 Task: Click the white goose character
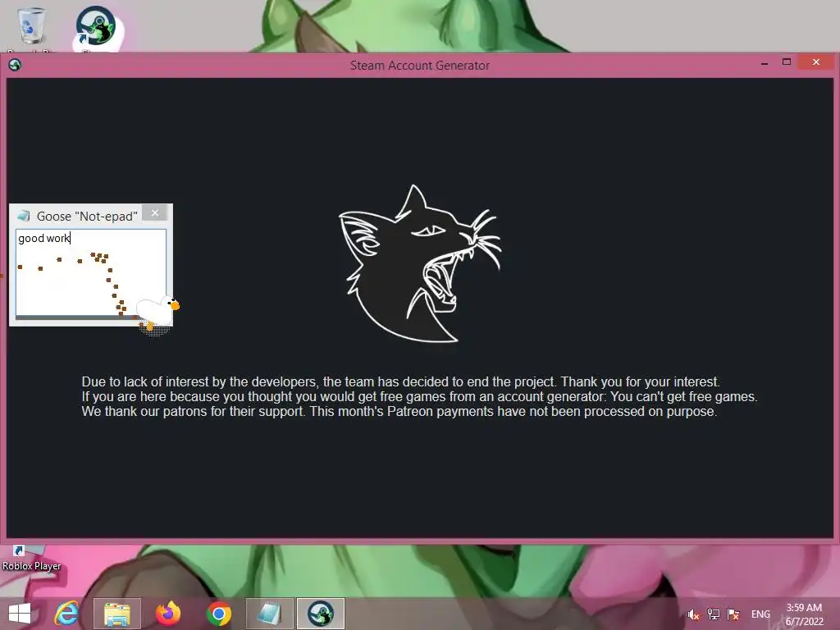pyautogui.click(x=157, y=313)
